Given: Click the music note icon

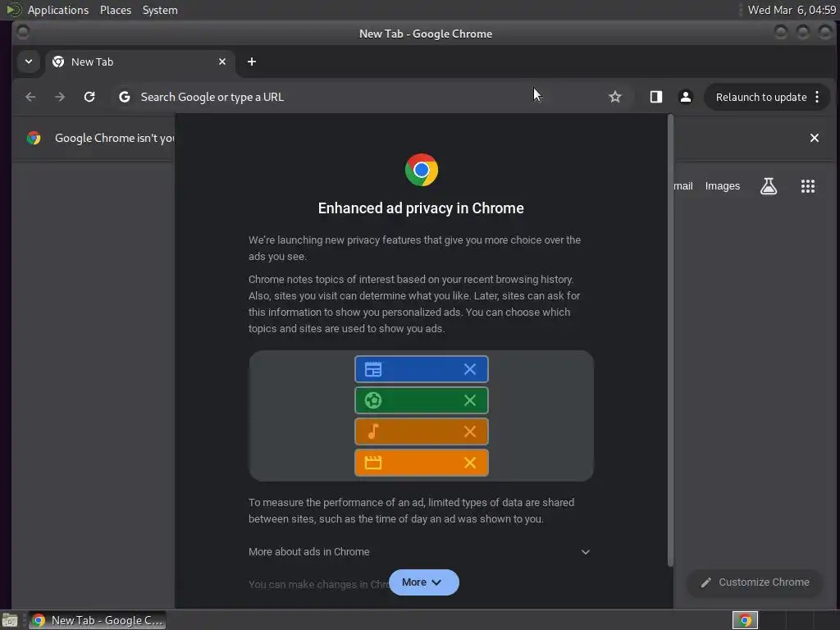Looking at the screenshot, I should point(373,431).
